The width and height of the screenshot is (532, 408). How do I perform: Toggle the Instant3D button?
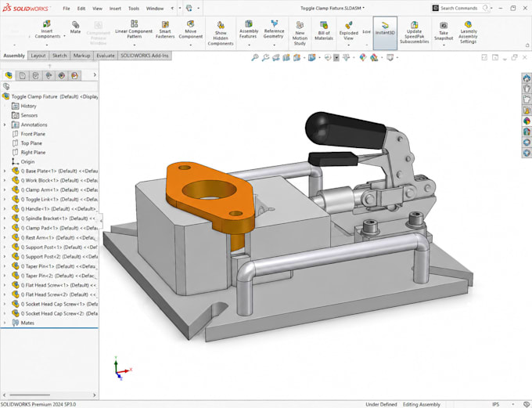tap(385, 33)
